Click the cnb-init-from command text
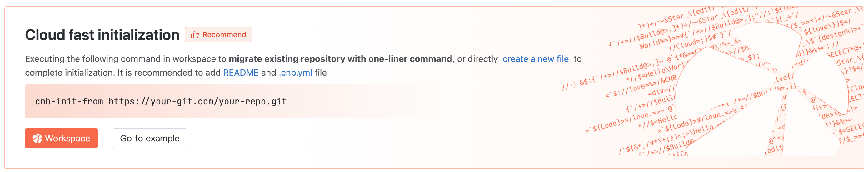 tap(69, 102)
